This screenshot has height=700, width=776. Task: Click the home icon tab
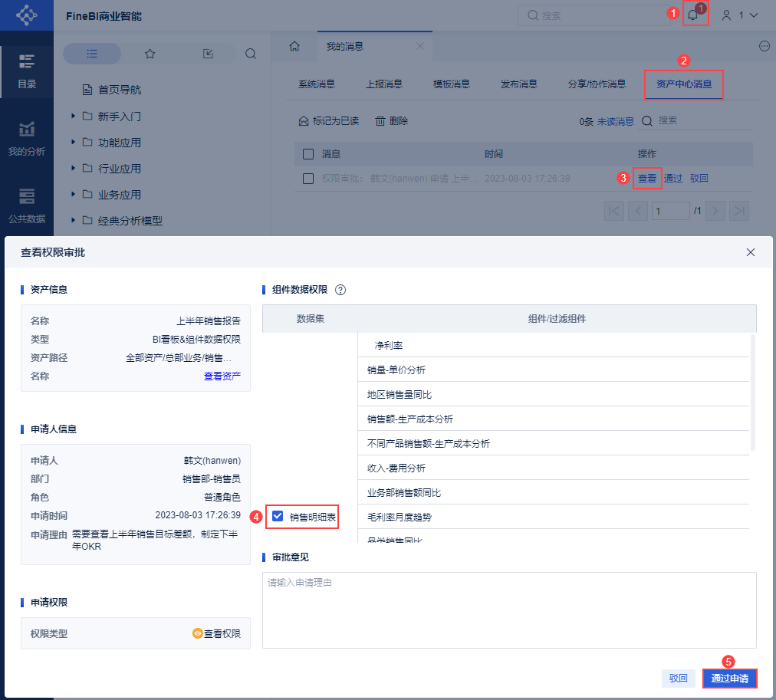[x=294, y=46]
